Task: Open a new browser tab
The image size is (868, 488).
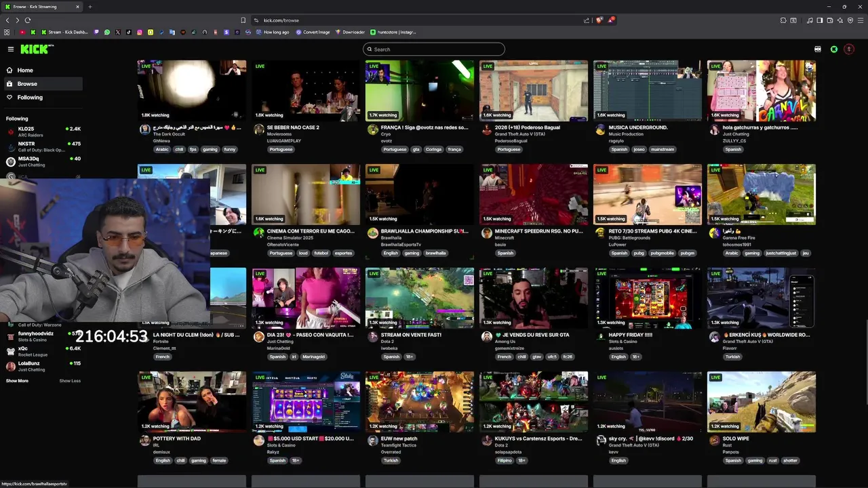Action: point(90,7)
